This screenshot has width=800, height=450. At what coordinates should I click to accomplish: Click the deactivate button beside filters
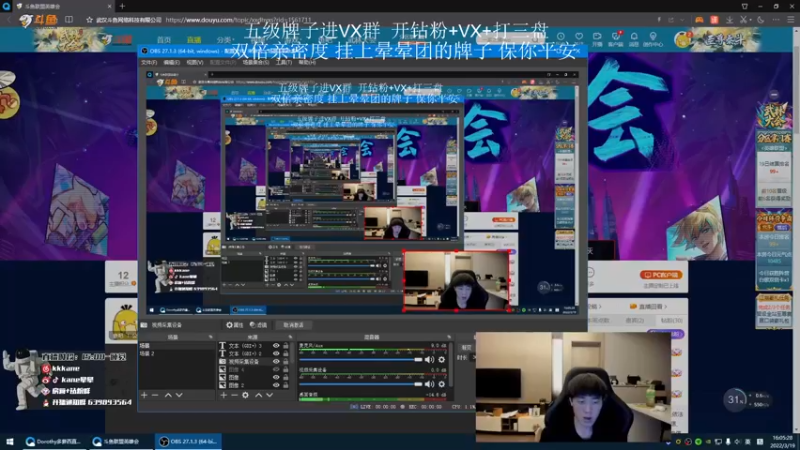(293, 325)
